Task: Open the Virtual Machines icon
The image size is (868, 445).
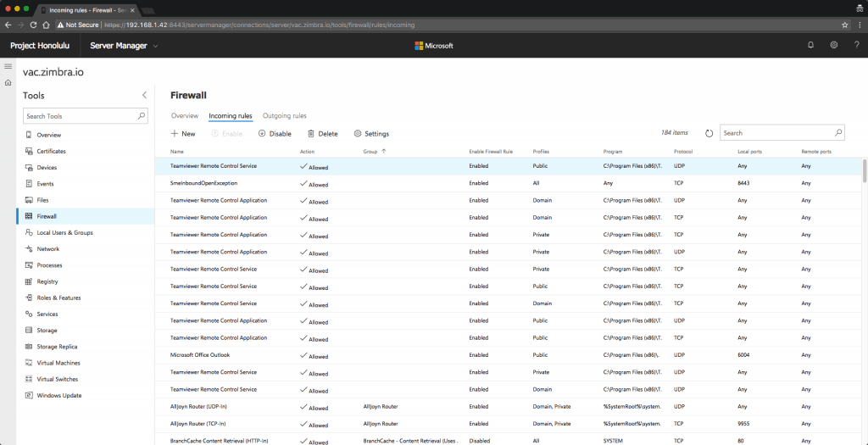Action: point(29,363)
